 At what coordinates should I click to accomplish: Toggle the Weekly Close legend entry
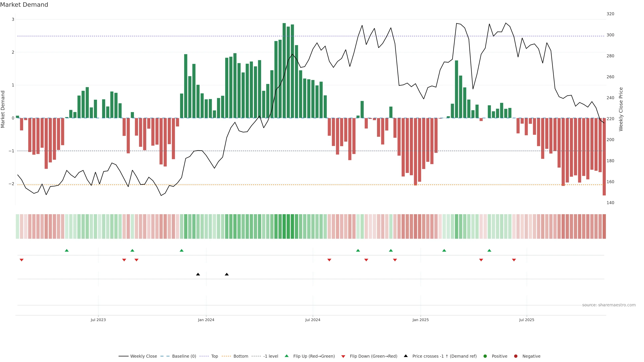point(143,356)
